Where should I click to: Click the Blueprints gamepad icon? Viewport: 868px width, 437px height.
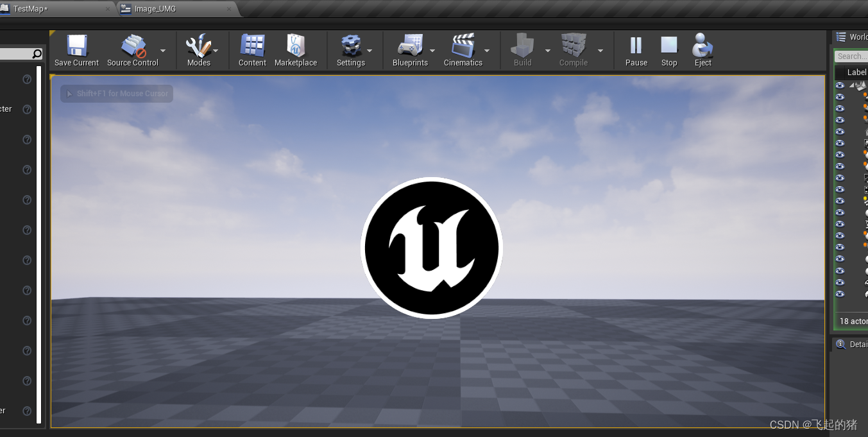point(410,46)
